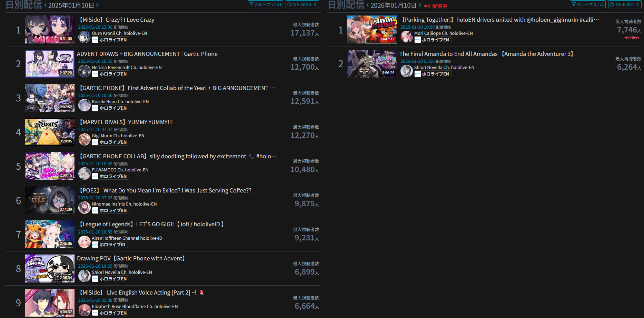
Task: Open ADVENT DRAWS + BIG ANNOUNCEMENT stream title
Action: (147, 54)
